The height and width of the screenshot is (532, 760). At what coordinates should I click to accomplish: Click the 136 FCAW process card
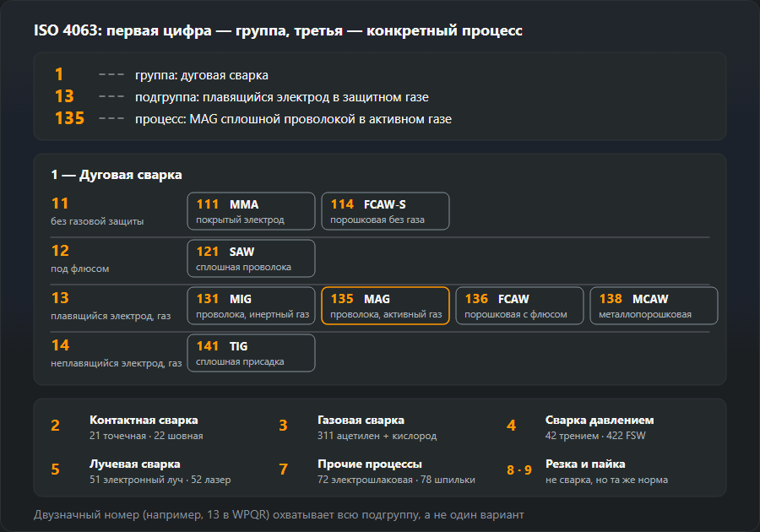pos(519,306)
